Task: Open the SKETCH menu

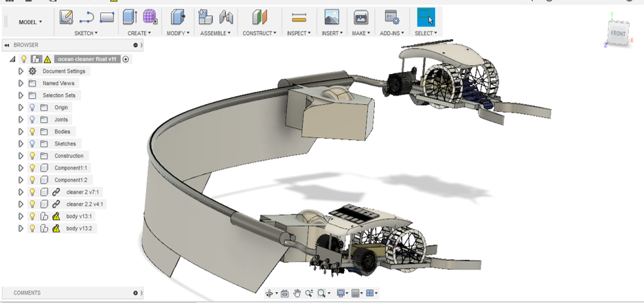Action: pyautogui.click(x=86, y=33)
